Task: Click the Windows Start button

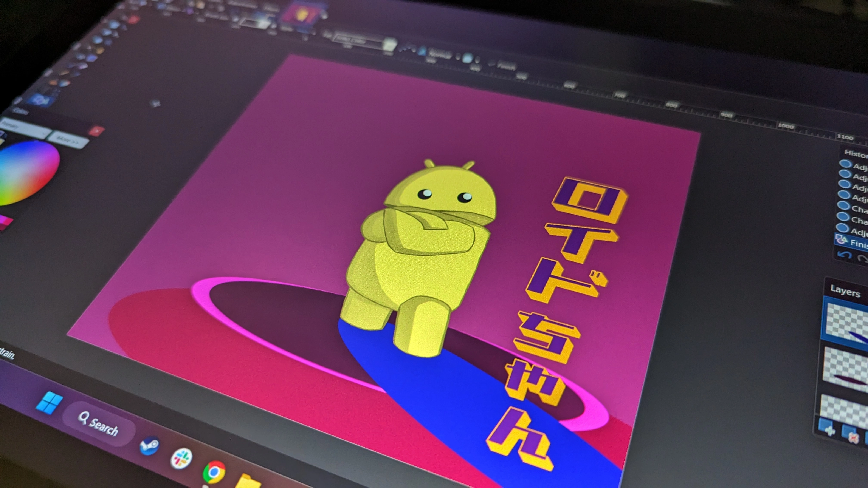Action: pyautogui.click(x=49, y=403)
